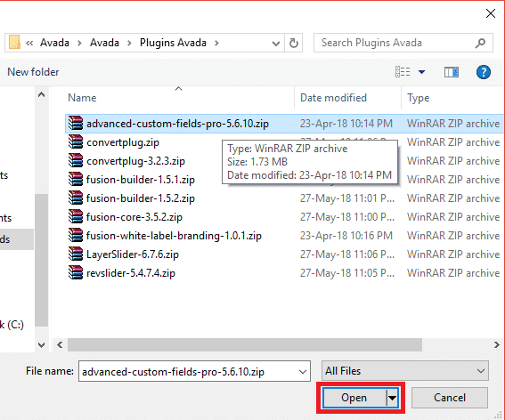Sort by Type column header
The width and height of the screenshot is (505, 420).
coord(418,98)
